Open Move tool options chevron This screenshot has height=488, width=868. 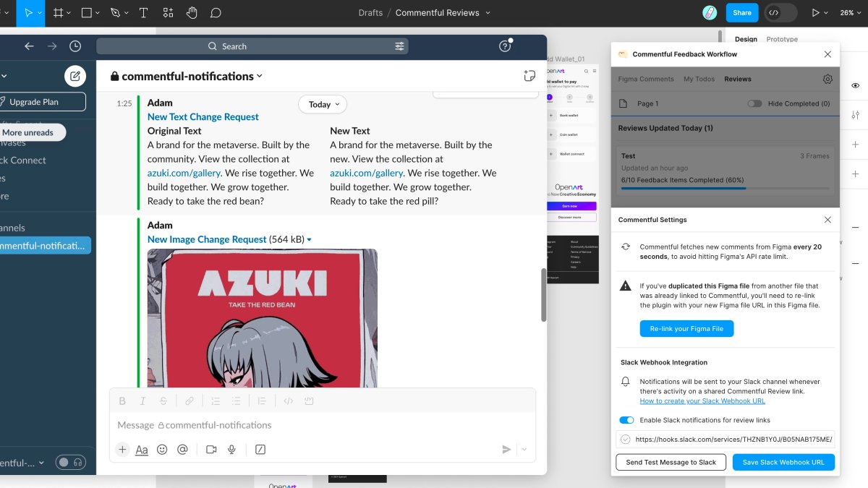(41, 13)
